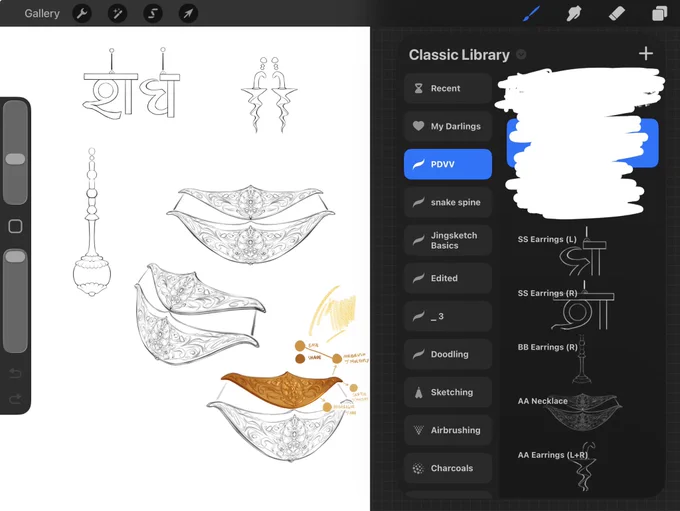Open the Sketching brush set
Image resolution: width=680 pixels, height=511 pixels.
tap(448, 392)
